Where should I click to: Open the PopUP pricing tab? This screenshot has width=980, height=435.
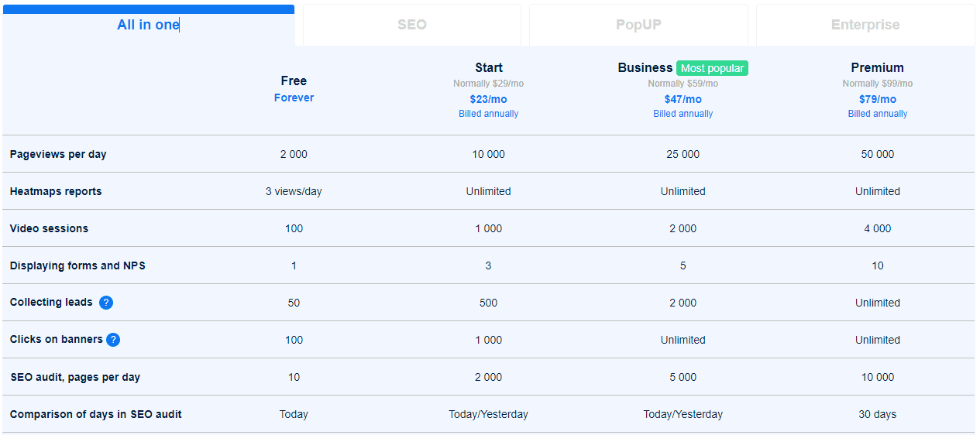638,25
